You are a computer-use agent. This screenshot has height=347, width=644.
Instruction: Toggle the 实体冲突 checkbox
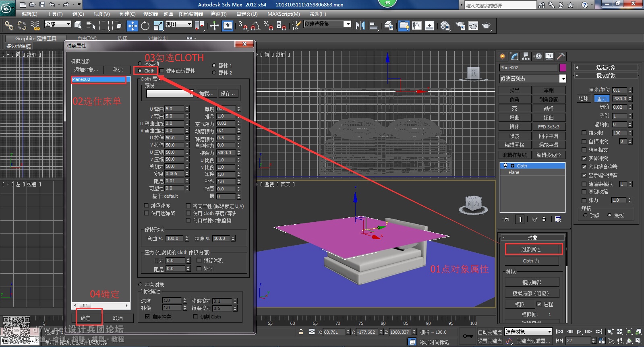point(584,158)
